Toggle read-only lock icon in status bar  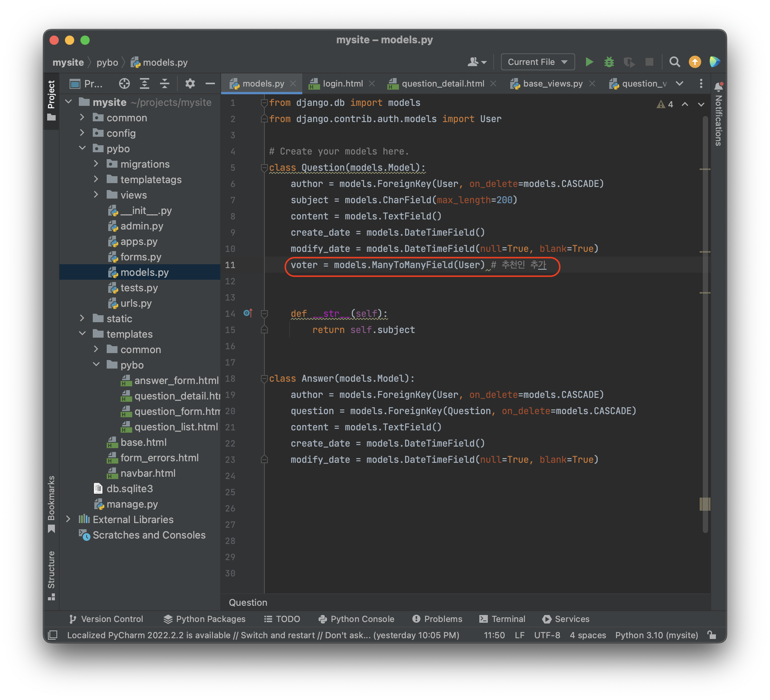tap(712, 635)
